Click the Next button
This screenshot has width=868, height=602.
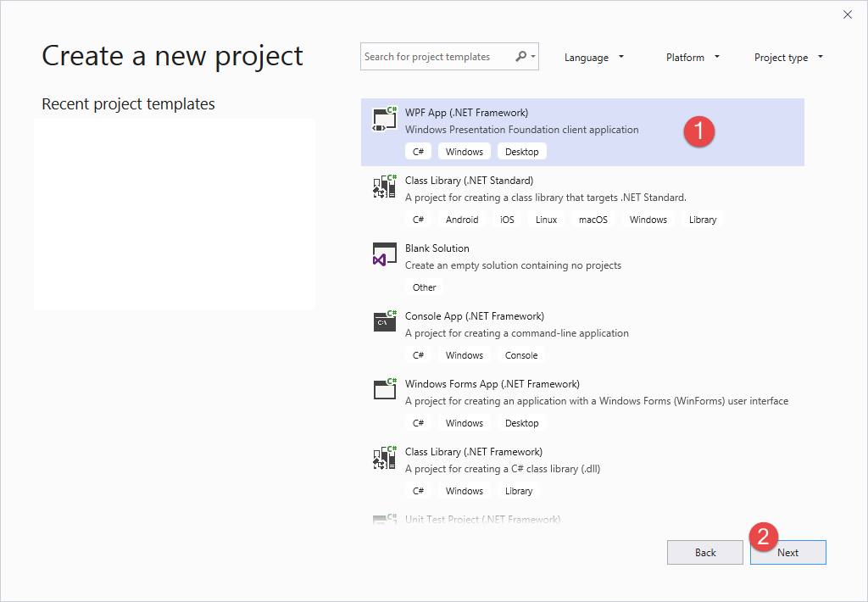[787, 552]
